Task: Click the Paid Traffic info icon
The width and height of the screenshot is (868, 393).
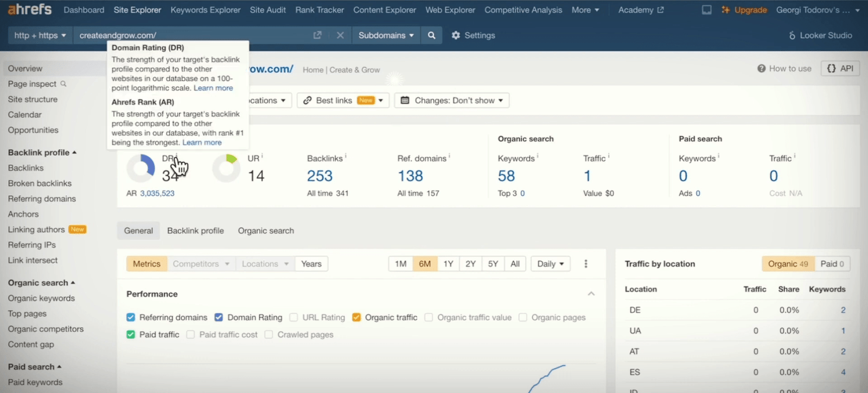Action: [x=795, y=156]
